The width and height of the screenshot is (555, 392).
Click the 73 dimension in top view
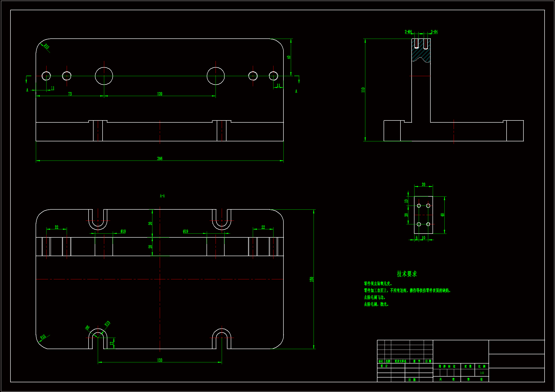coord(70,94)
